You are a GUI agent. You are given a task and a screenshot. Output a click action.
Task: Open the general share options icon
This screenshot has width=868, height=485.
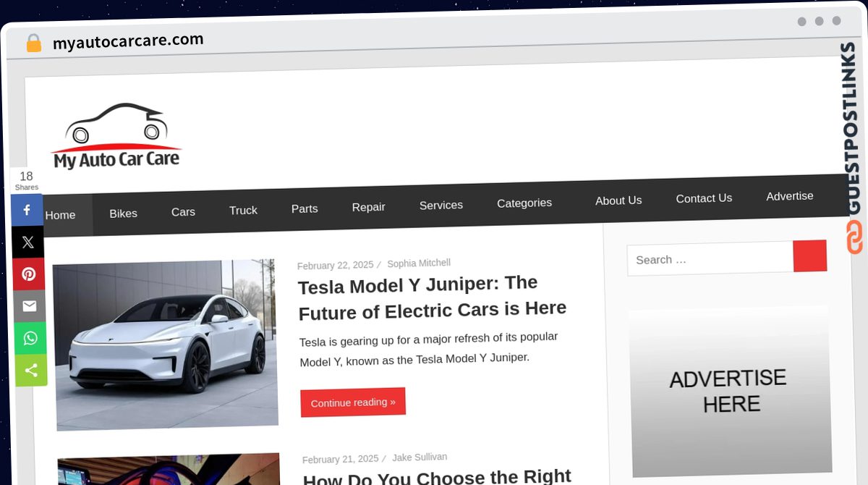pyautogui.click(x=30, y=371)
